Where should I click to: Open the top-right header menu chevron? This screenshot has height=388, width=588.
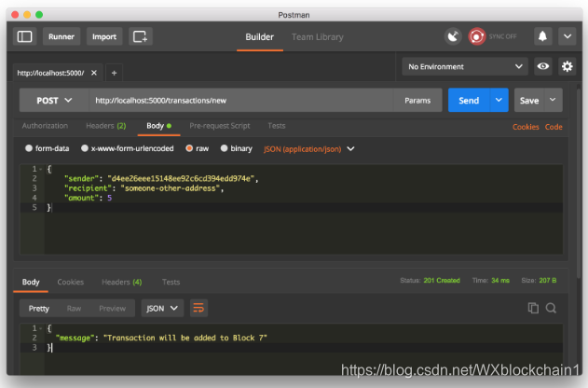(x=567, y=36)
